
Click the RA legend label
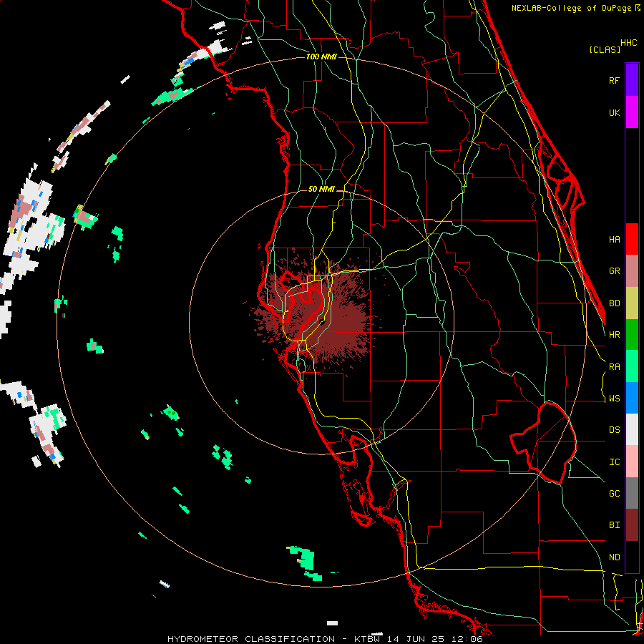point(614,366)
